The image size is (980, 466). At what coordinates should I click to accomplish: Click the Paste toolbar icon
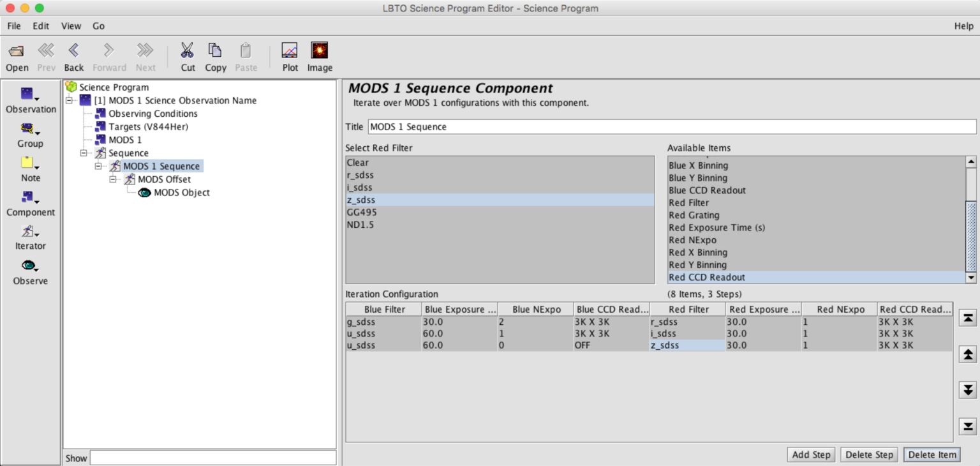[x=246, y=50]
